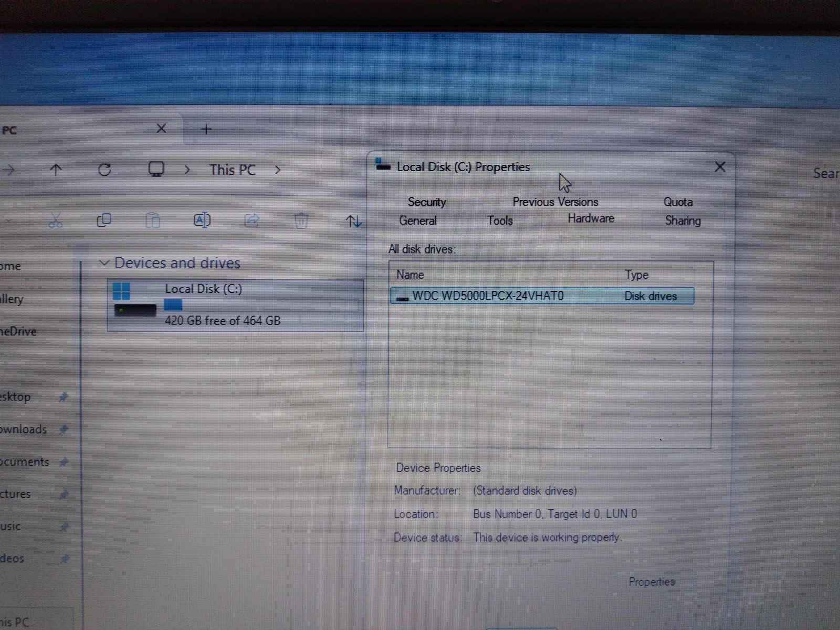840x630 pixels.
Task: Click the 'Disk drives' type cell
Action: click(x=650, y=296)
